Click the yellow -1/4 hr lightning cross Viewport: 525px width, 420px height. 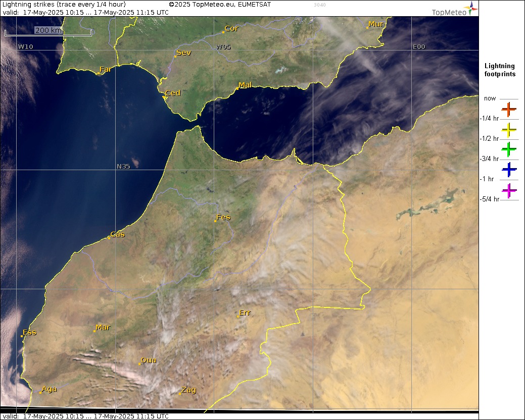point(509,130)
